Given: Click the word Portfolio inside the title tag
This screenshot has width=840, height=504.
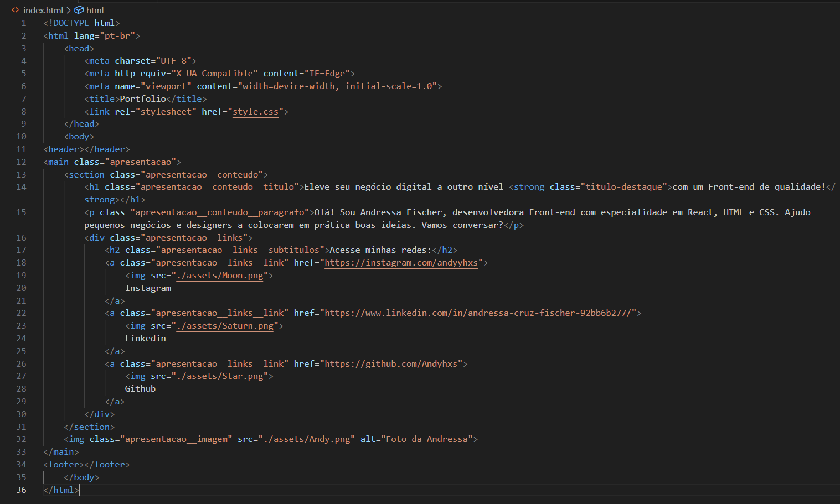Looking at the screenshot, I should tap(143, 98).
